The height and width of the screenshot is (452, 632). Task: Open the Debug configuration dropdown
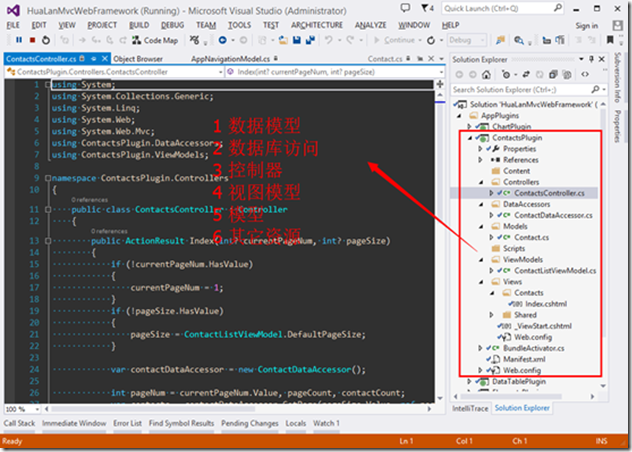tap(467, 40)
